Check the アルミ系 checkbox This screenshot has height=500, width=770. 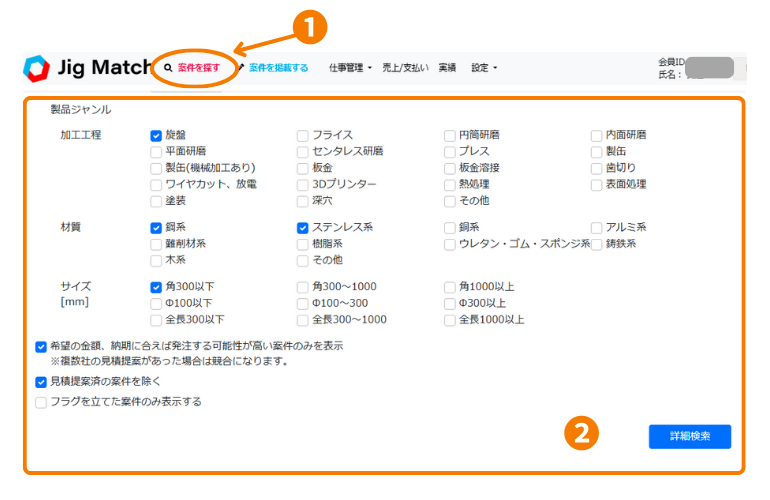coord(596,228)
